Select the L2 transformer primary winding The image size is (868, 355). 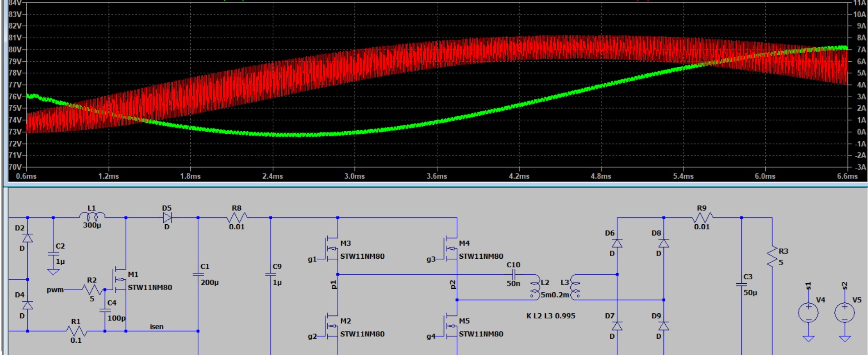tap(535, 287)
